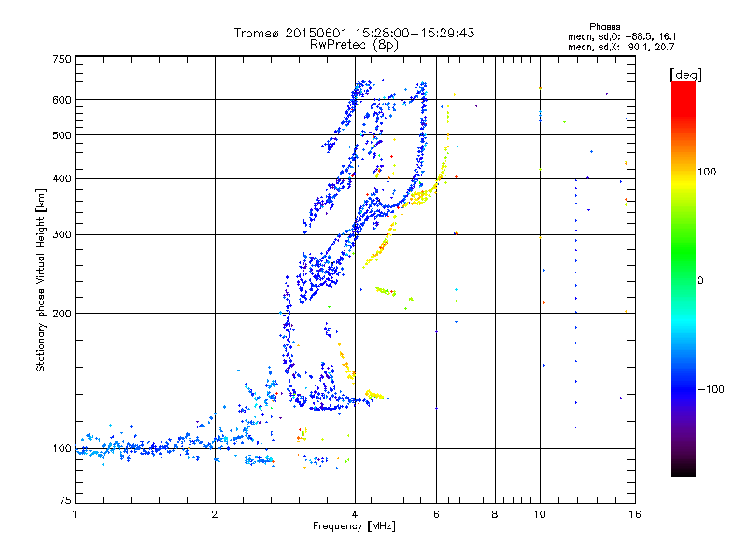Click the x-axis tick label "10"
The height and width of the screenshot is (560, 747).
[x=540, y=514]
